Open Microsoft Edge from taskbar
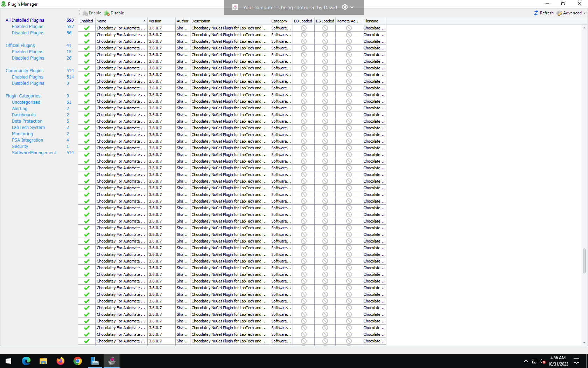Screen dimensions: 588x368 (x=26, y=361)
